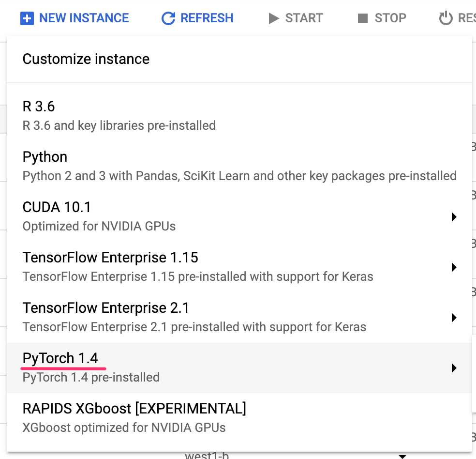Click the TensorFlow Enterprise 2.1 title
This screenshot has width=476, height=459.
click(x=105, y=308)
